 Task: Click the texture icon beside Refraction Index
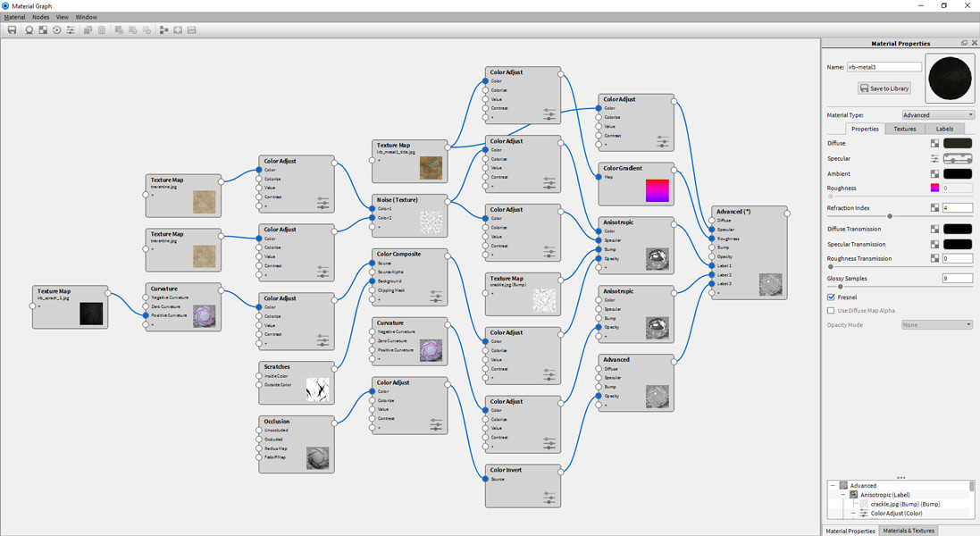tap(934, 207)
